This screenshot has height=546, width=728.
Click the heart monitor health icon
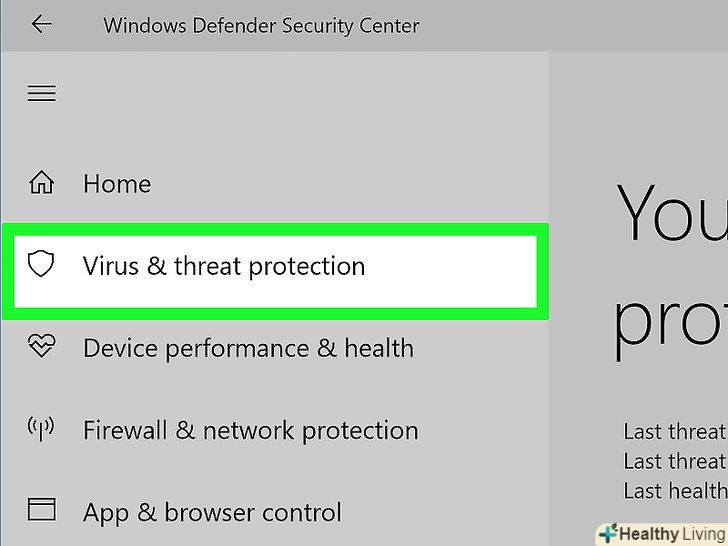(x=41, y=347)
